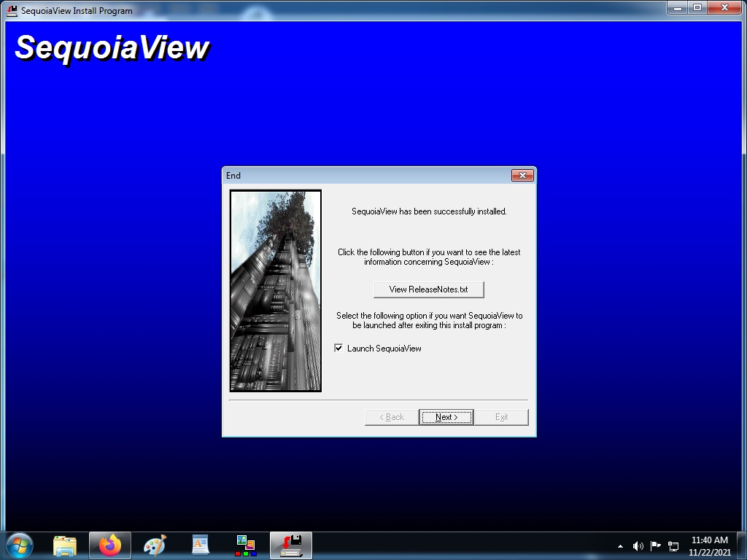
Task: Uncheck the Launch SequoiaView checkbox
Action: 338,348
